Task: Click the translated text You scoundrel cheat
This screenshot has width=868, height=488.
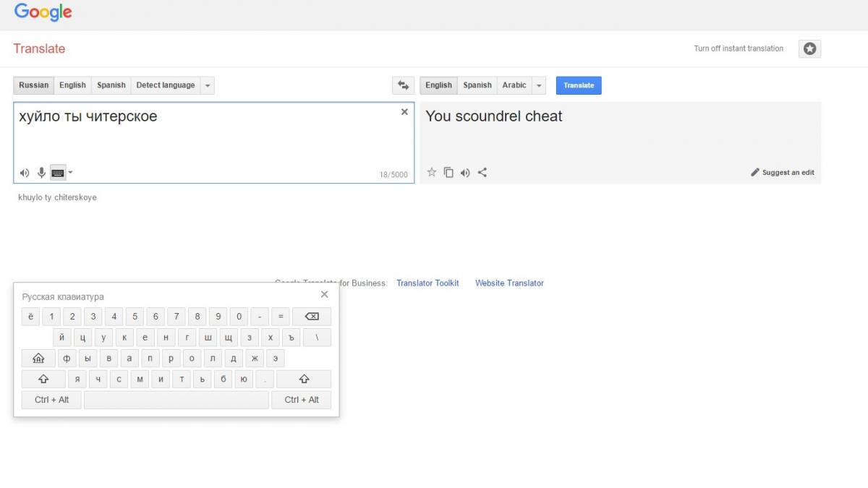Action: pyautogui.click(x=494, y=116)
